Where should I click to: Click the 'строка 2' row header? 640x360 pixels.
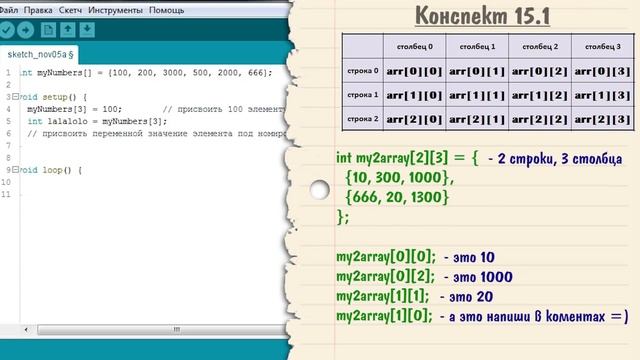[362, 119]
